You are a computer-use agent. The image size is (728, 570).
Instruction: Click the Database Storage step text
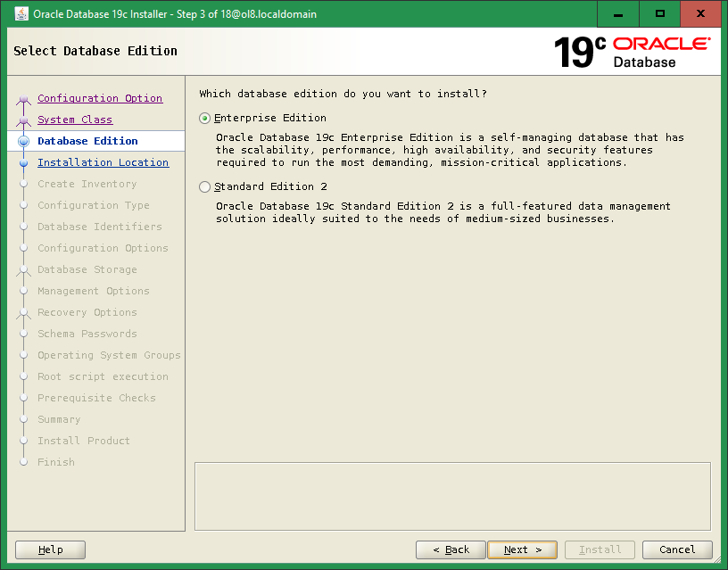(87, 269)
